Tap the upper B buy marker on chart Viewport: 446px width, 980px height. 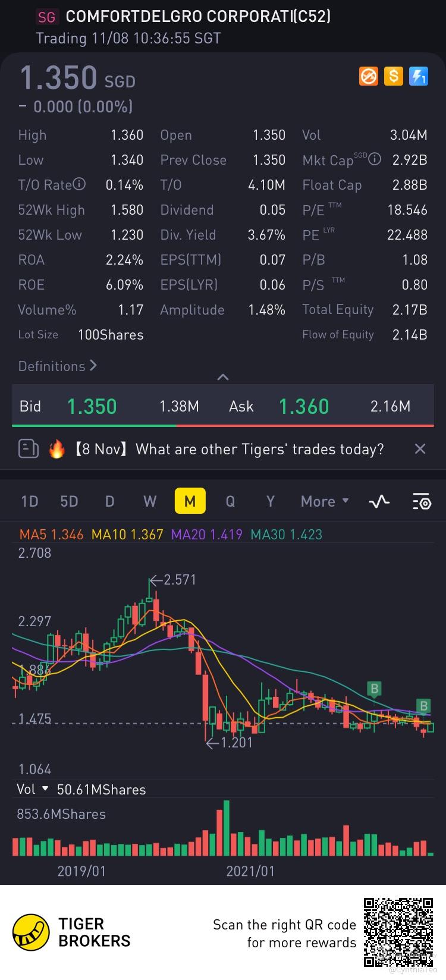coord(374,689)
